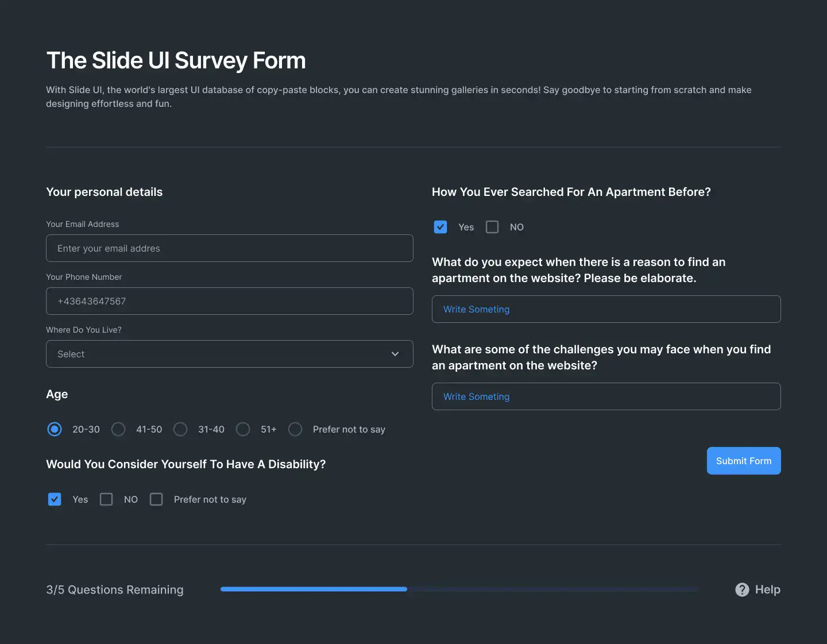This screenshot has height=644, width=827.
Task: Click the apartment searched before heading
Action: click(x=571, y=192)
